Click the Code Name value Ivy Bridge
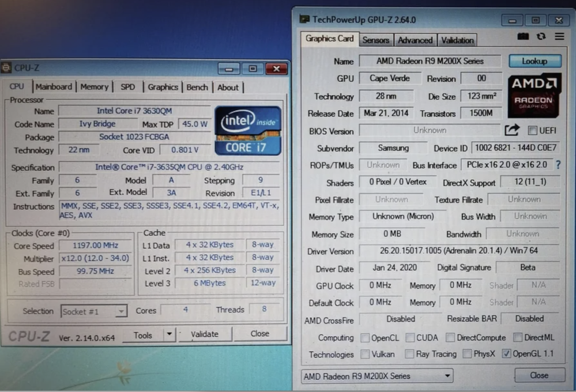The image size is (576, 392). (97, 124)
